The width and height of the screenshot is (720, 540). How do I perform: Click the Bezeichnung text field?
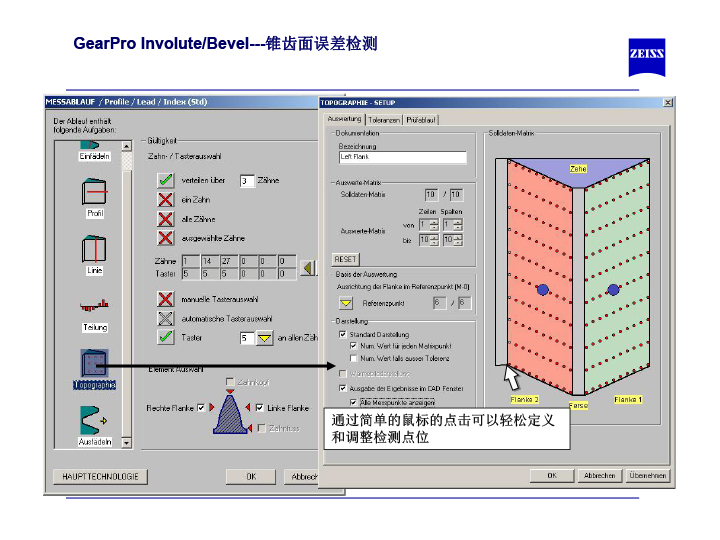coord(402,157)
